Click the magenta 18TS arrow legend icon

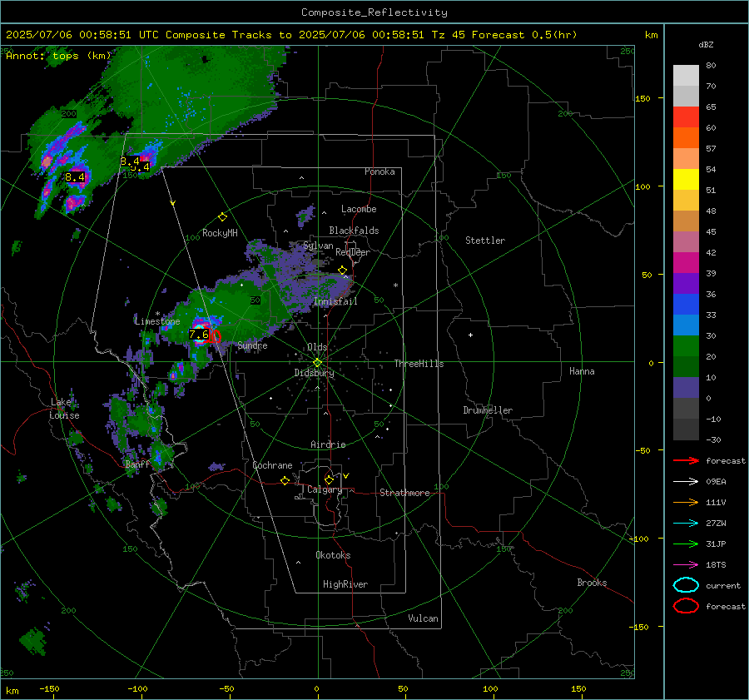click(686, 565)
